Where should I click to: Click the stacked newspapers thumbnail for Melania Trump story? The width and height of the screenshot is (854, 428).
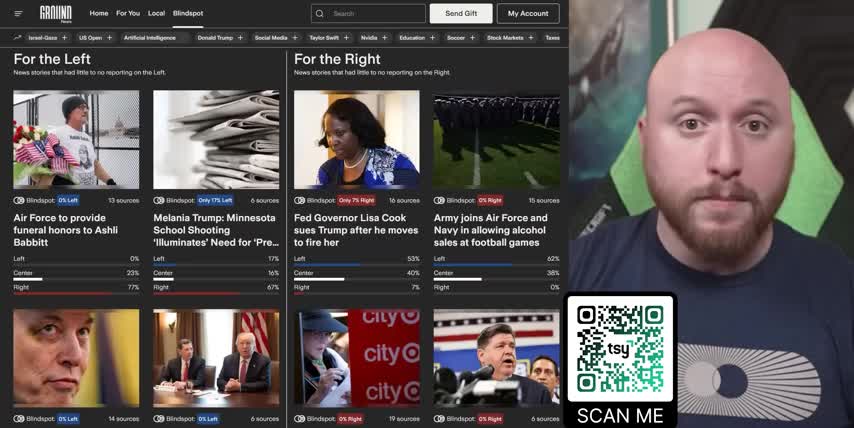216,140
